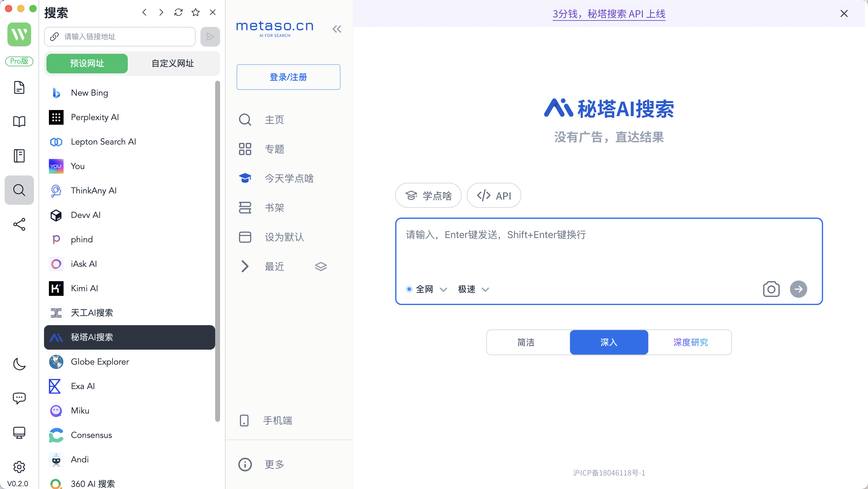This screenshot has height=489, width=868.
Task: Open the monitor screen sidebar icon
Action: (19, 433)
